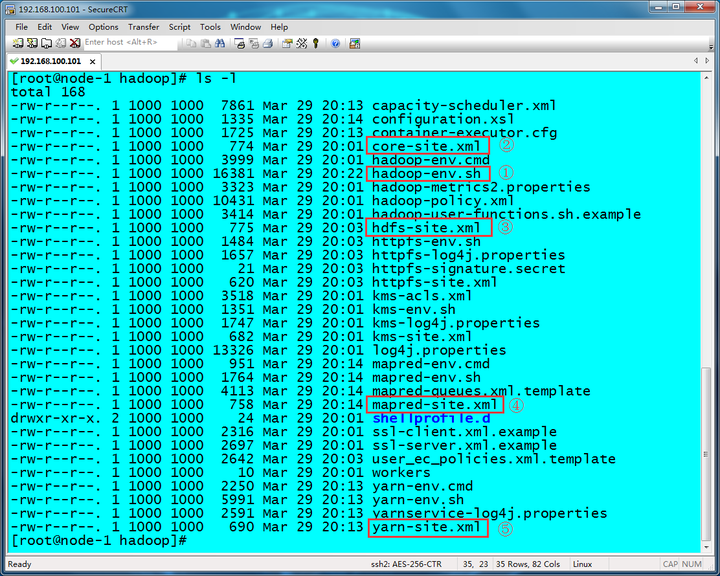Open the Transfer menu
The width and height of the screenshot is (720, 576).
(x=144, y=27)
